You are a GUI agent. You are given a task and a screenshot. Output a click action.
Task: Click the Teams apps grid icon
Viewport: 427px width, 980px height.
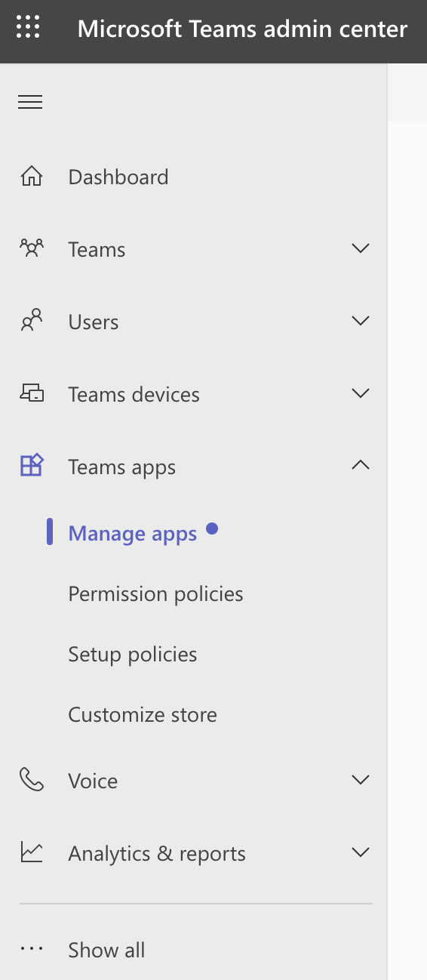[32, 466]
